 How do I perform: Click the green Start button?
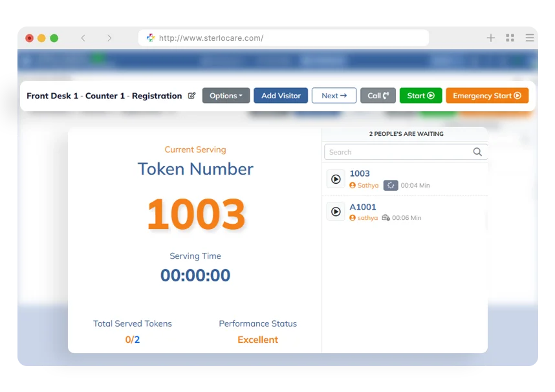[x=420, y=96]
